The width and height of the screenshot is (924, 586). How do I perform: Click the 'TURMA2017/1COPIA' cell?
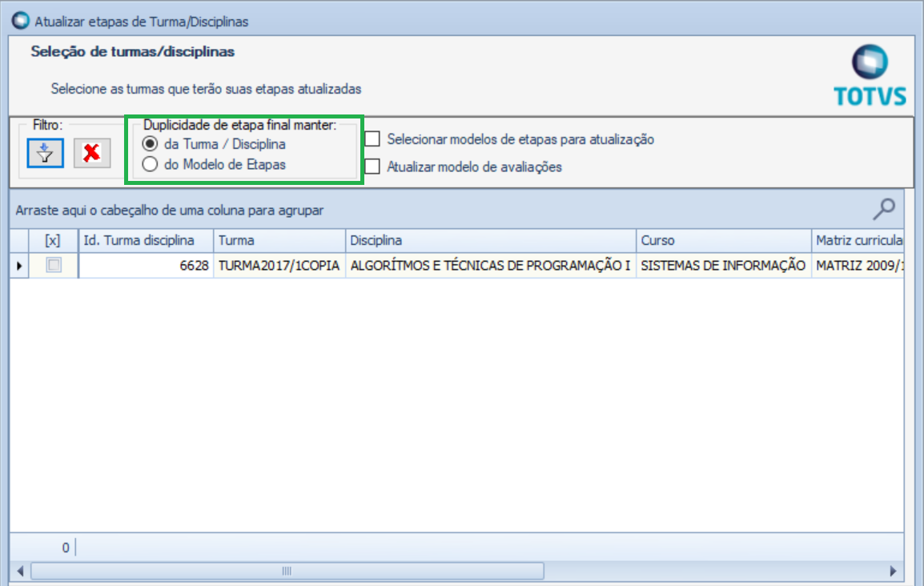point(279,266)
